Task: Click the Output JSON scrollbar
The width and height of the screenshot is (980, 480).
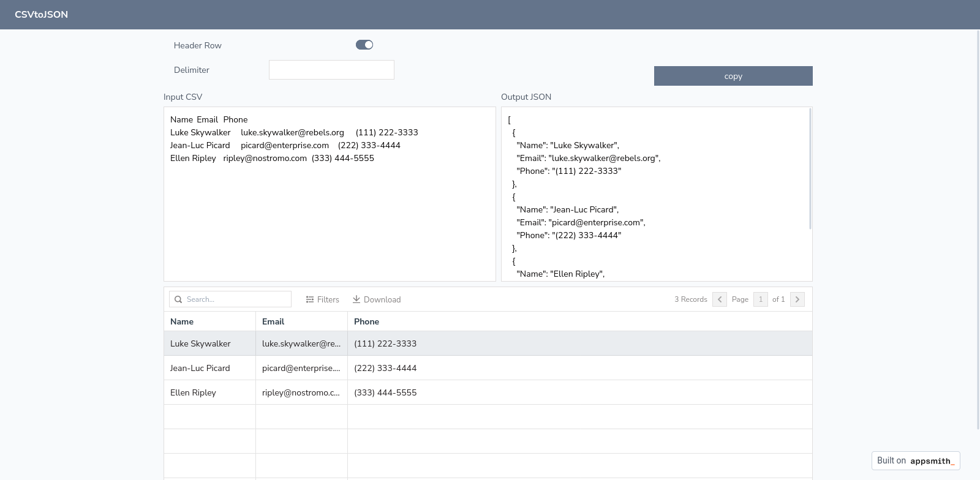Action: click(x=810, y=168)
